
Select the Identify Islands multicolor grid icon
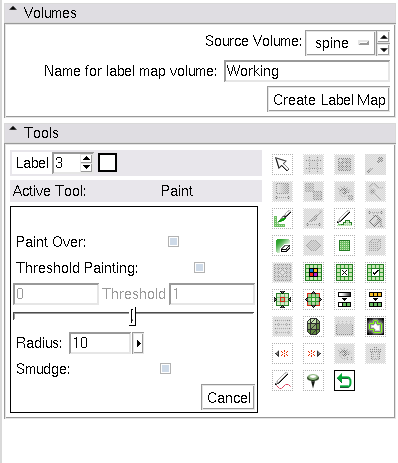(x=313, y=272)
